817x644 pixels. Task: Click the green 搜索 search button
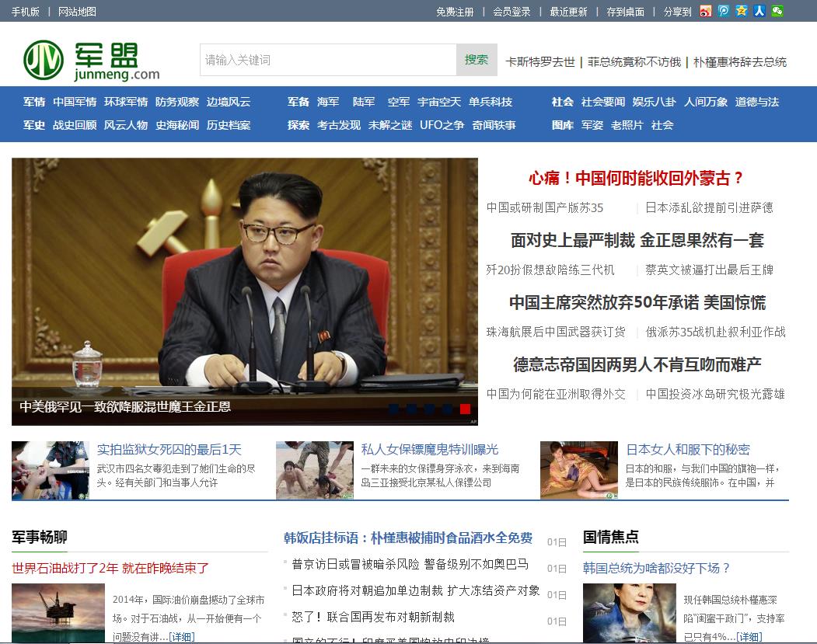click(x=477, y=60)
